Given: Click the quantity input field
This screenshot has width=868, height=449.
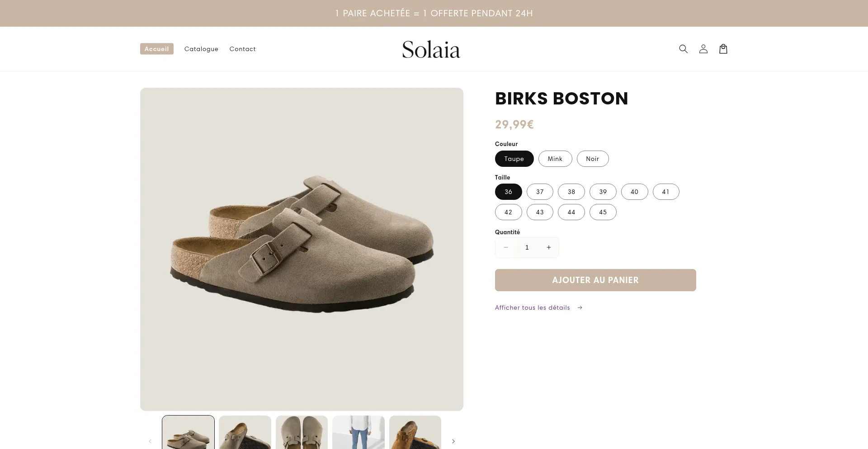Looking at the screenshot, I should pos(527,247).
